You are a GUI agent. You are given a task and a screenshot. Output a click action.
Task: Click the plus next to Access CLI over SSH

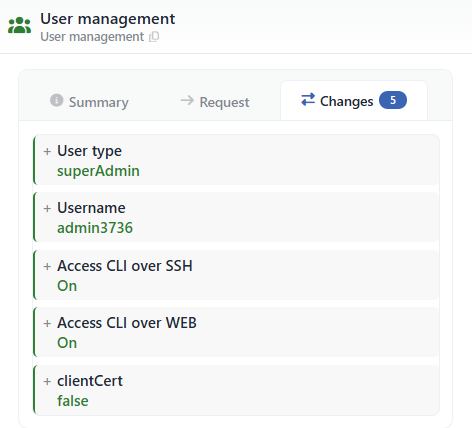click(x=47, y=267)
